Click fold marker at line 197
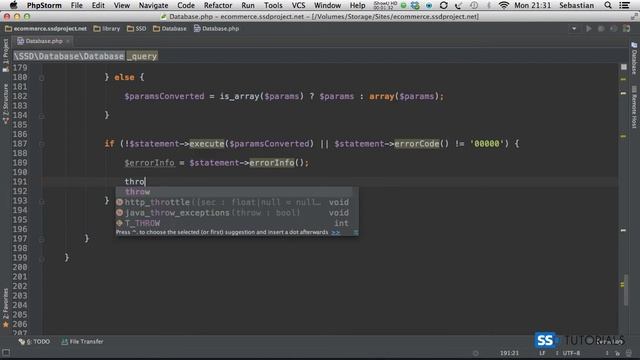Image resolution: width=640 pixels, height=360 pixels. point(42,239)
